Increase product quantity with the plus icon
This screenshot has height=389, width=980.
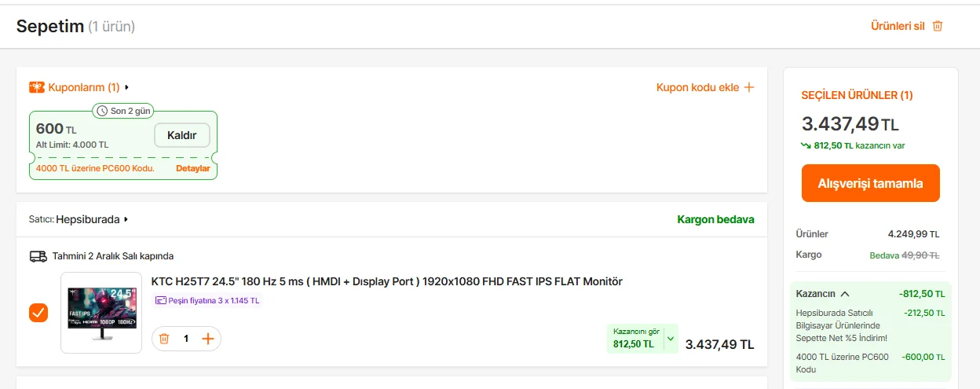point(208,339)
